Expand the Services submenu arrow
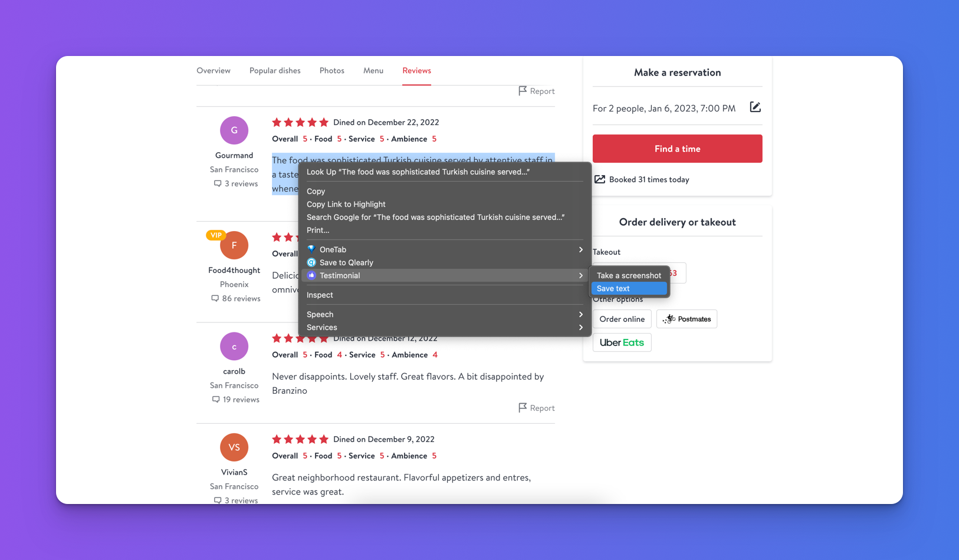Screen dimensions: 959x560 (580, 327)
